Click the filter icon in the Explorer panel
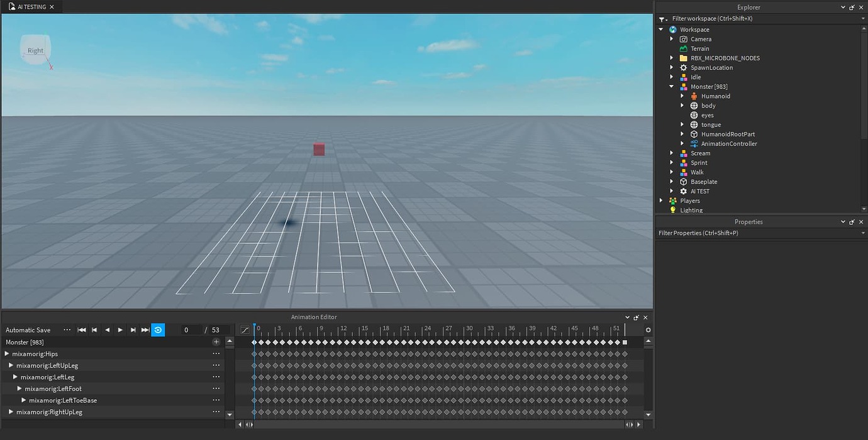The width and height of the screenshot is (868, 440). click(660, 18)
